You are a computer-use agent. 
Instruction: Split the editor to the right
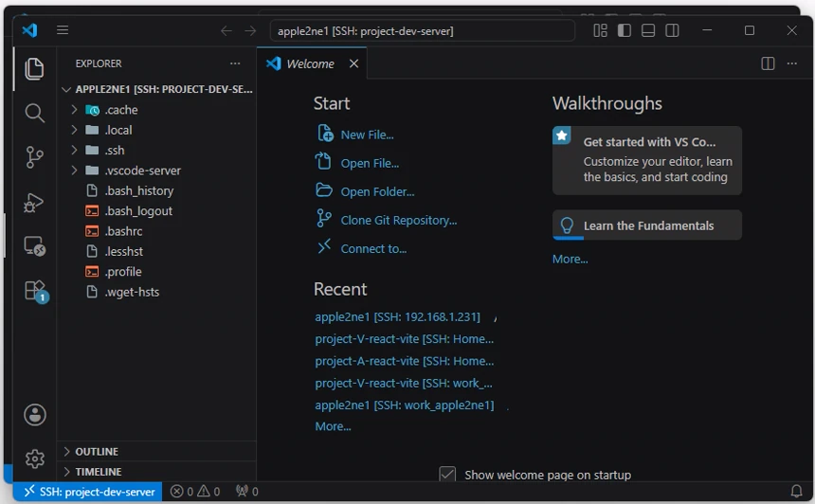pyautogui.click(x=768, y=63)
